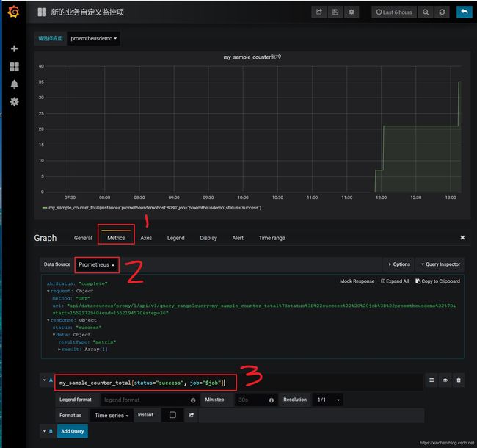Open the Resolution 1/1 dropdown
The width and height of the screenshot is (477, 448).
point(328,400)
